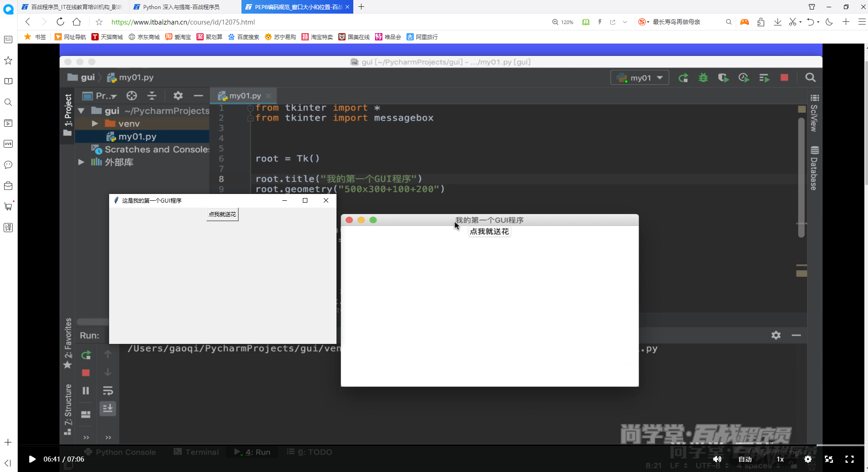
Task: Open the my01 run configuration dropdown
Action: tap(640, 78)
